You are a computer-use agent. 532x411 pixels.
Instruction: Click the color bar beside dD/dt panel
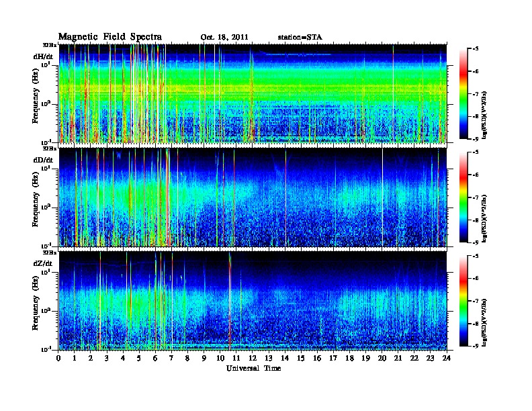[463, 197]
